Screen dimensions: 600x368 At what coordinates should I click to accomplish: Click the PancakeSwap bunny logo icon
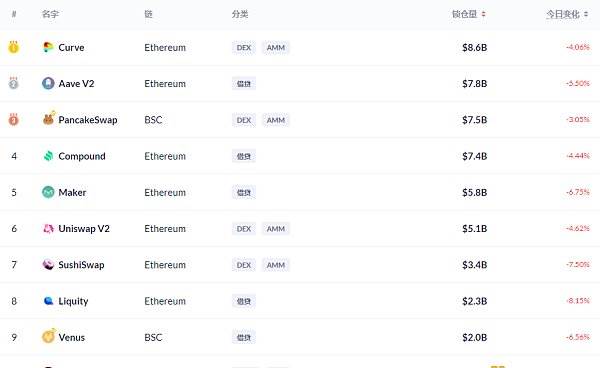point(49,119)
